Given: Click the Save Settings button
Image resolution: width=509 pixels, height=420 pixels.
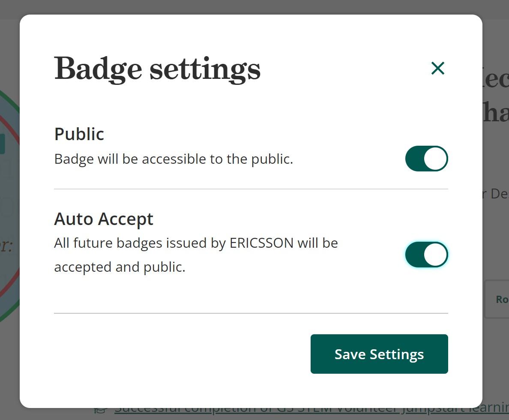Looking at the screenshot, I should pos(379,354).
